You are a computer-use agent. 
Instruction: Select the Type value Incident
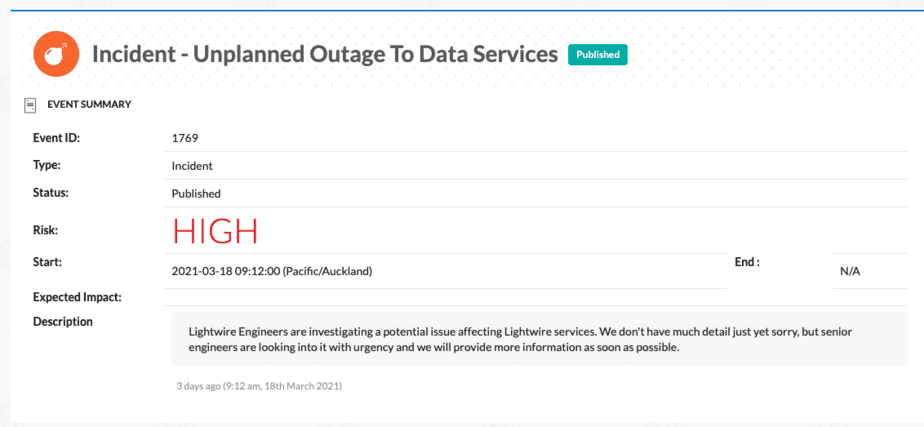(x=192, y=166)
